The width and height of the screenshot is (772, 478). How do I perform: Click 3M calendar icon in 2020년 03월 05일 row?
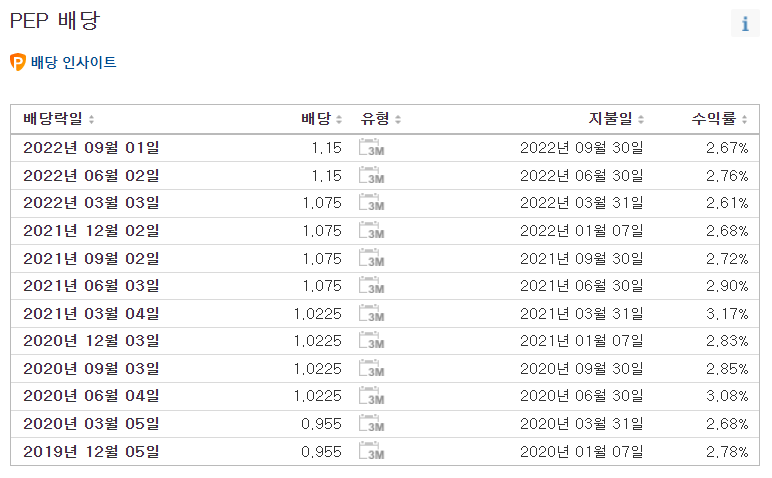click(x=372, y=424)
